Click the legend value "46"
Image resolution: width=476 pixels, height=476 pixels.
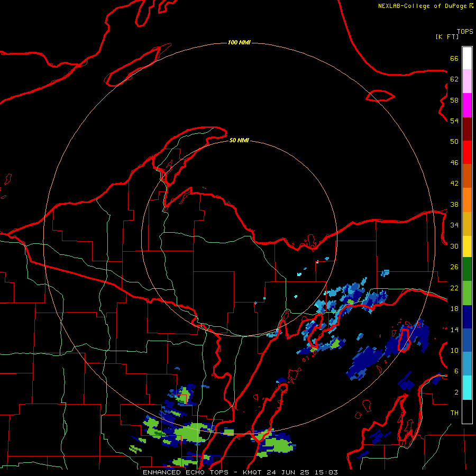coord(454,163)
